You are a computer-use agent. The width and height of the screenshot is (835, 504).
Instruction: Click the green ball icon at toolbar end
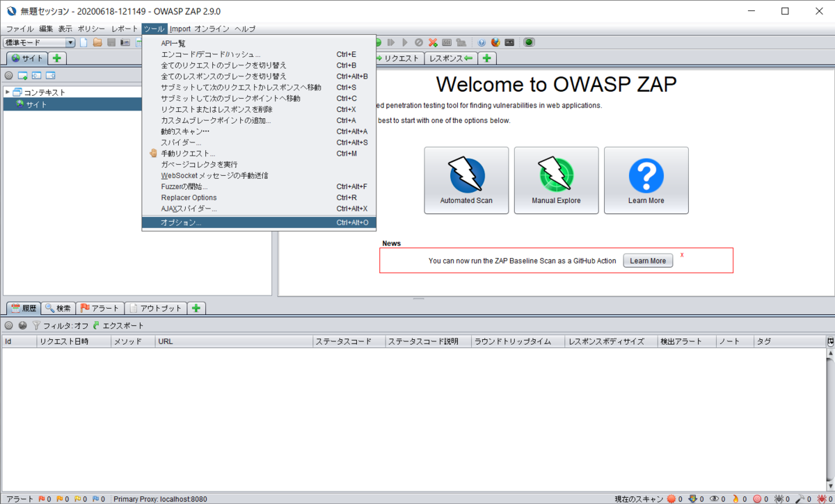coord(529,42)
